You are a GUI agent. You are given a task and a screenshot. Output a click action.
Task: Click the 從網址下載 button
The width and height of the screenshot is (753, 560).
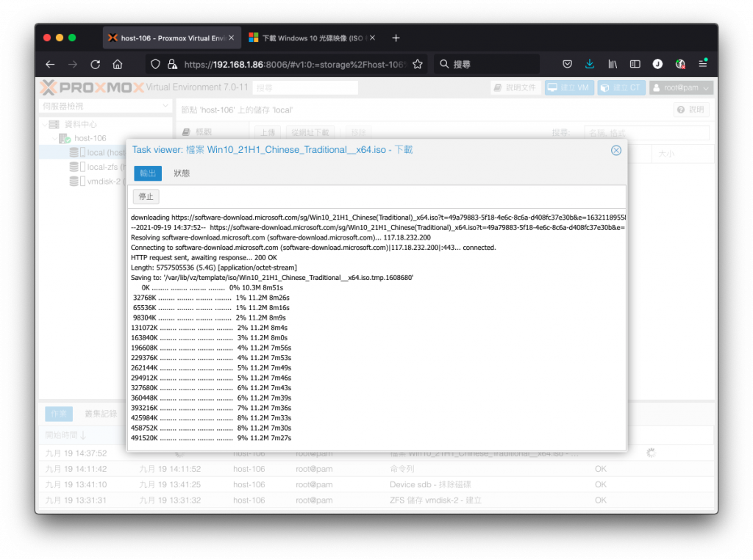coord(310,132)
